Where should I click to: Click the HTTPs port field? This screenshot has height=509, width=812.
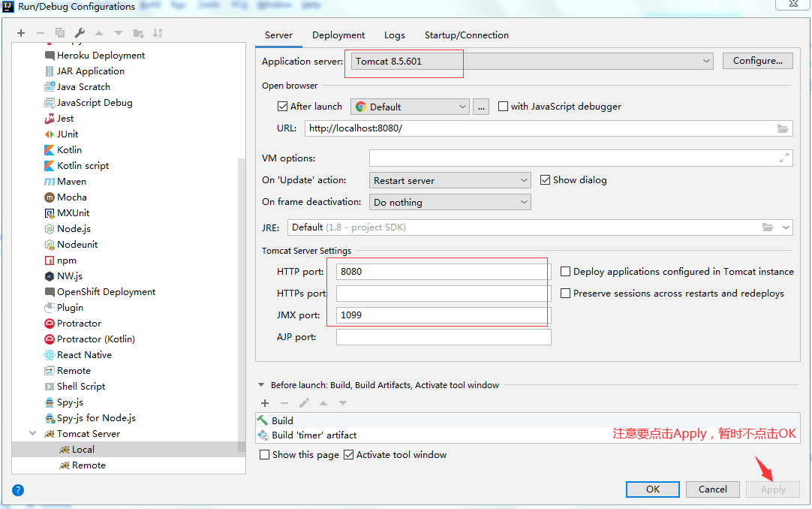tap(444, 294)
